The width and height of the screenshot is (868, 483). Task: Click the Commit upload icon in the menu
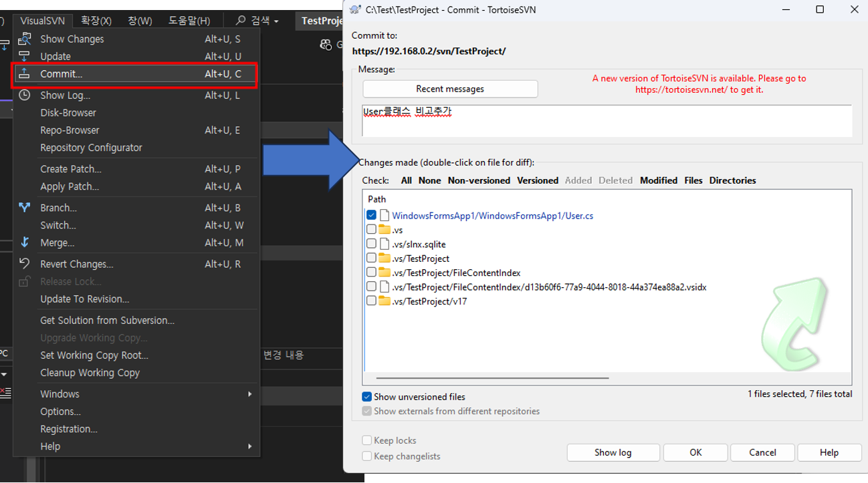click(x=25, y=74)
